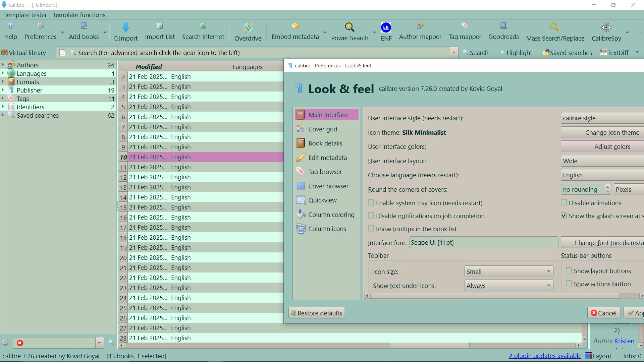Viewport: 644px width, 362px height.
Task: Click Change icon theme button
Action: [x=602, y=132]
